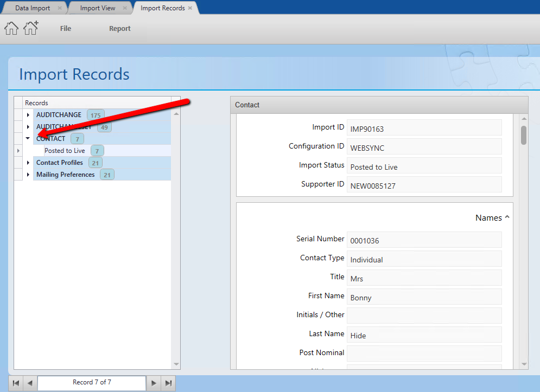Image resolution: width=540 pixels, height=392 pixels.
Task: Go to the first record
Action: click(16, 383)
